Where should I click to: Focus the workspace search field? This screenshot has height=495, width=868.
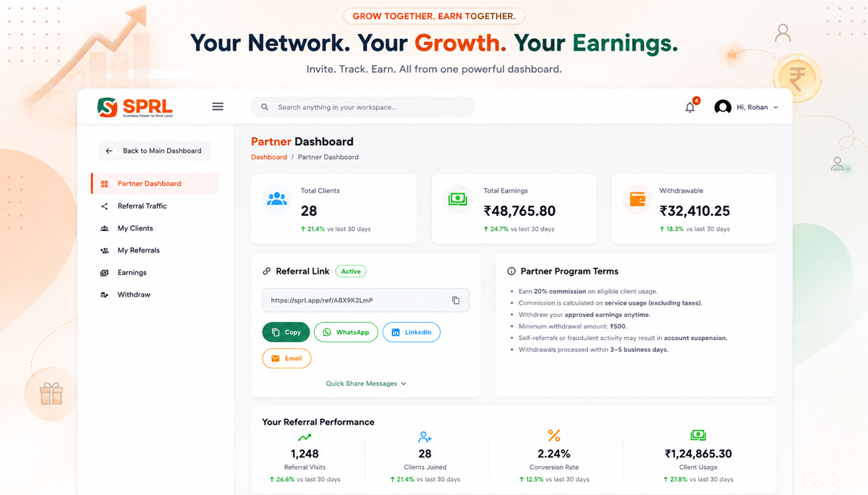coord(363,107)
